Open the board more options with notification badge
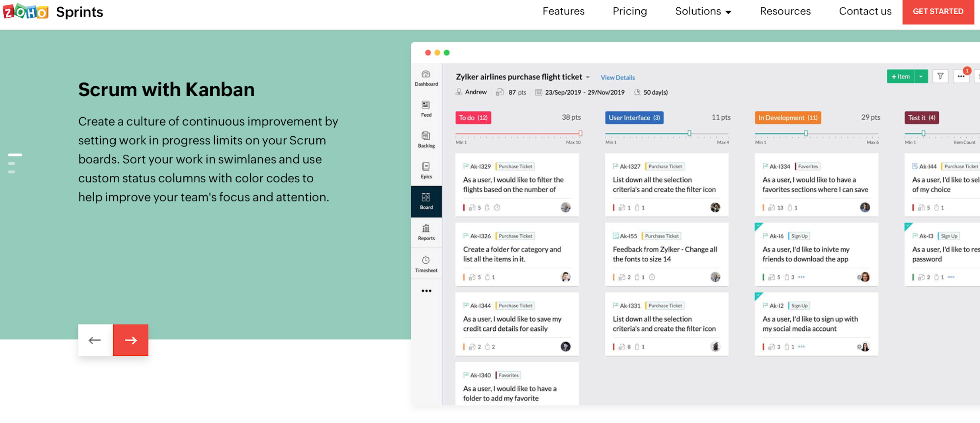Screen dimensions: 980x423 (961, 76)
